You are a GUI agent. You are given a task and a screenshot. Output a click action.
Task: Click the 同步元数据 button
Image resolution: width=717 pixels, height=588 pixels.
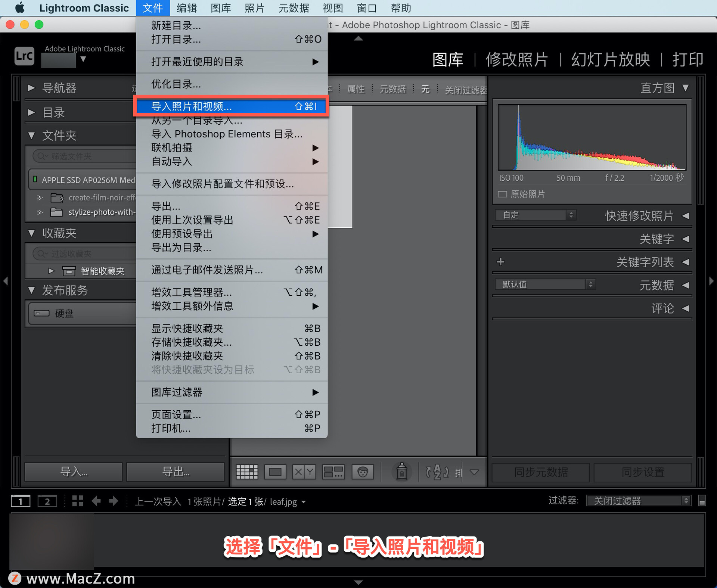(541, 472)
